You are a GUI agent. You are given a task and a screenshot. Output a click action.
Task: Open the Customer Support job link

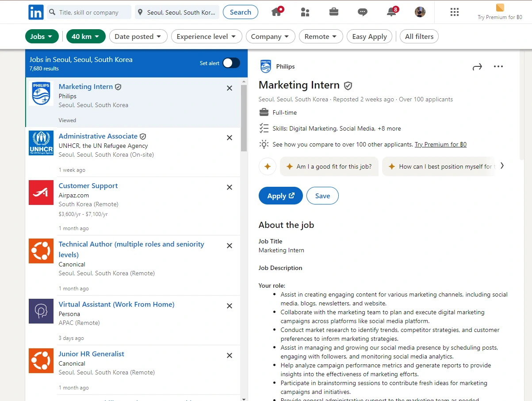pyautogui.click(x=88, y=185)
